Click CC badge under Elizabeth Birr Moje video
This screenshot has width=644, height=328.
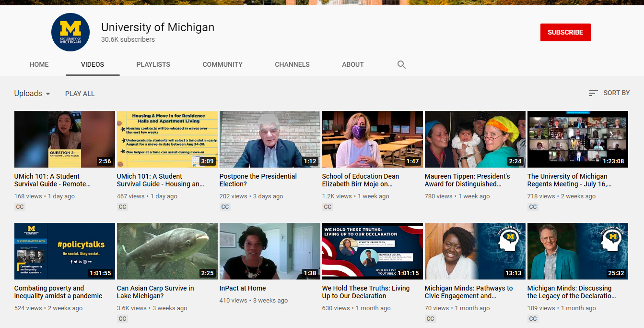328,207
